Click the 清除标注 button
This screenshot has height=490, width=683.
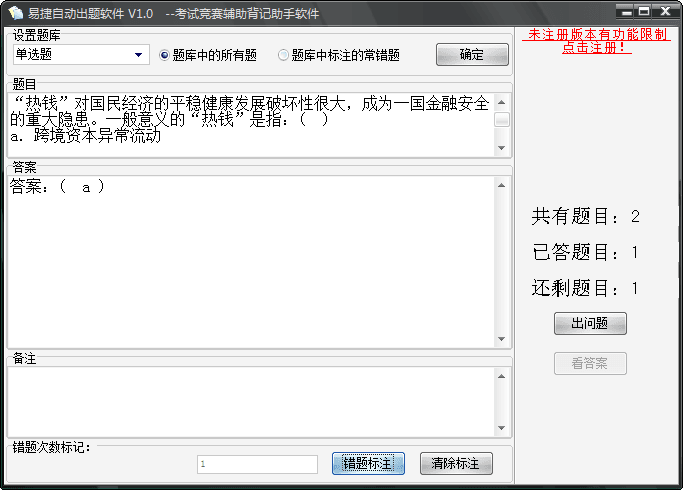pyautogui.click(x=456, y=463)
